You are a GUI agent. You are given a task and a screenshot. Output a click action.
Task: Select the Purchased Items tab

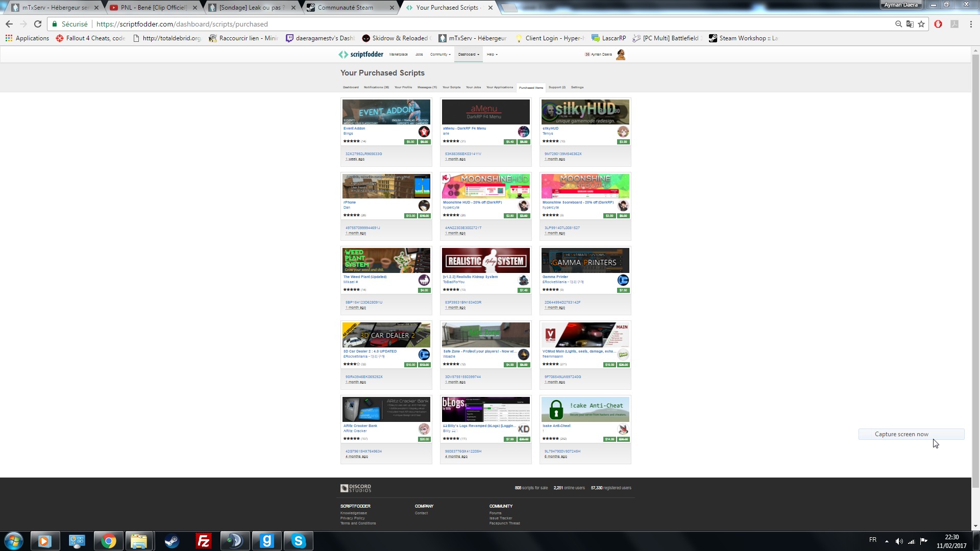click(x=531, y=88)
